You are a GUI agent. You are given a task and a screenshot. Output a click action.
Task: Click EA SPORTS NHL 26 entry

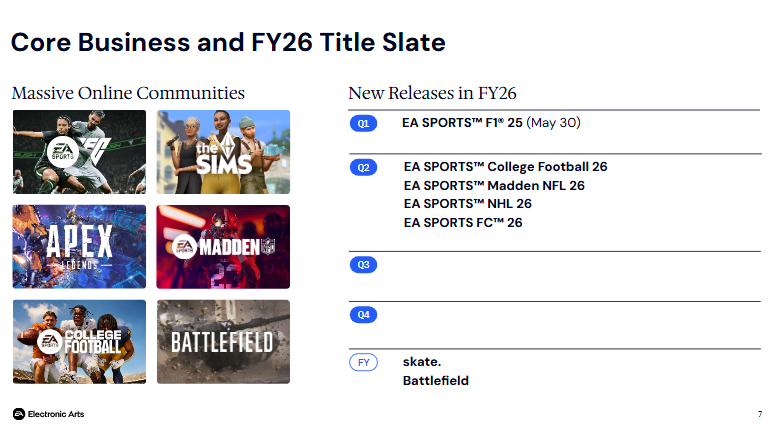pos(467,204)
